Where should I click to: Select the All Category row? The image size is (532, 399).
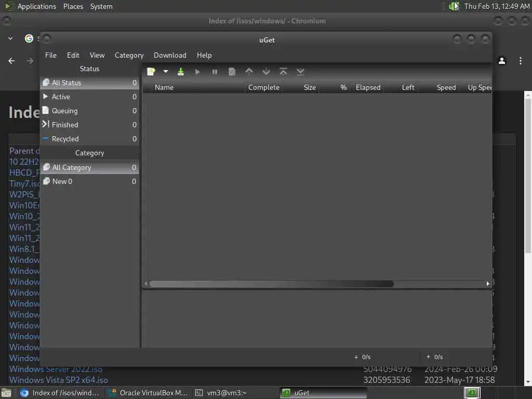(x=89, y=167)
